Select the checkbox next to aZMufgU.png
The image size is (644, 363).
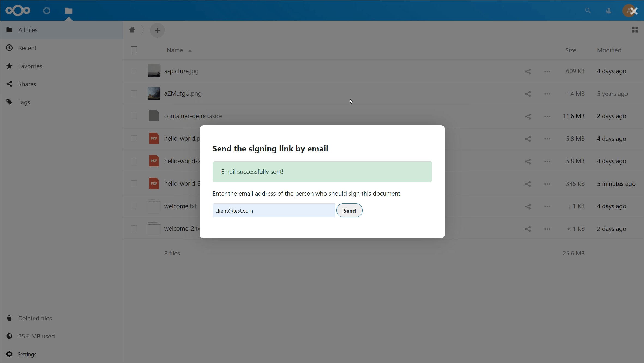[134, 93]
